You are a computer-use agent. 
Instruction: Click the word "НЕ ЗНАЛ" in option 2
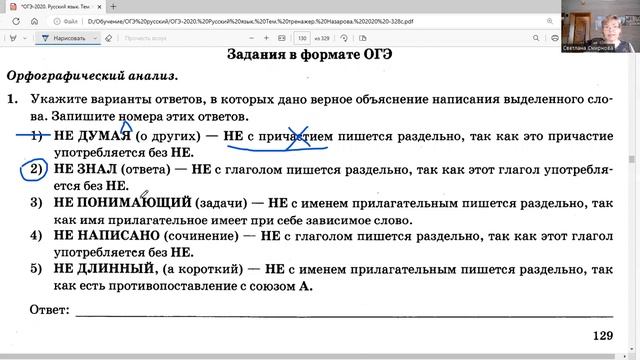(85, 169)
